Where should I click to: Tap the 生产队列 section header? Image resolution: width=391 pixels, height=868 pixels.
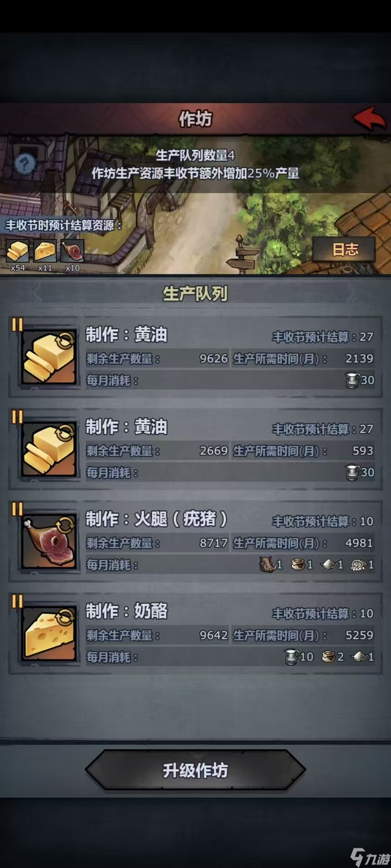pyautogui.click(x=195, y=294)
